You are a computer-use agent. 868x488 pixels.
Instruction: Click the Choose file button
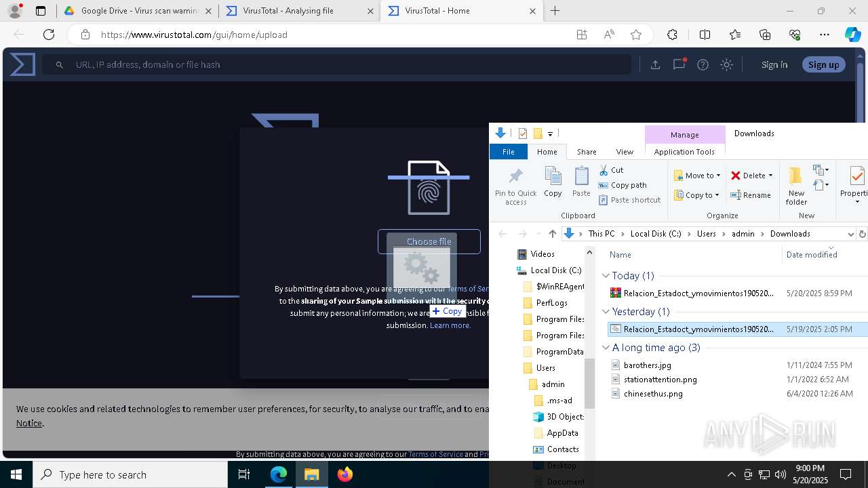pos(429,241)
